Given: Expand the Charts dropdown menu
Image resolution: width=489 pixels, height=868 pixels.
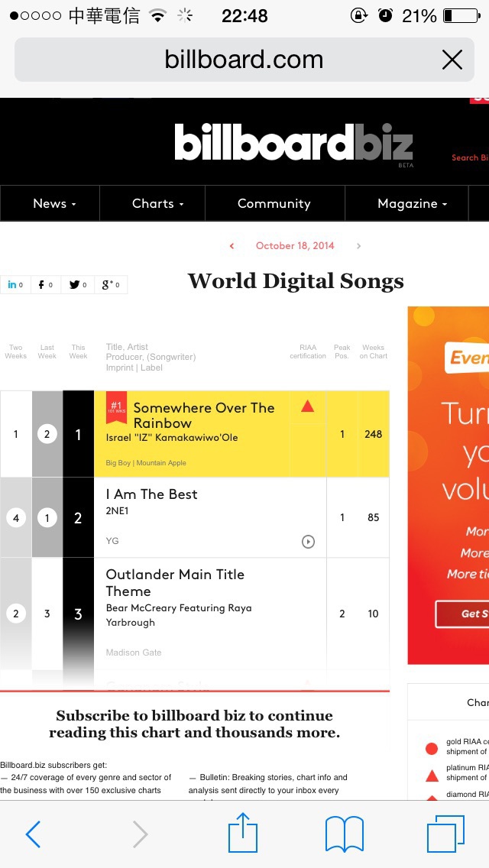Looking at the screenshot, I should point(157,203).
